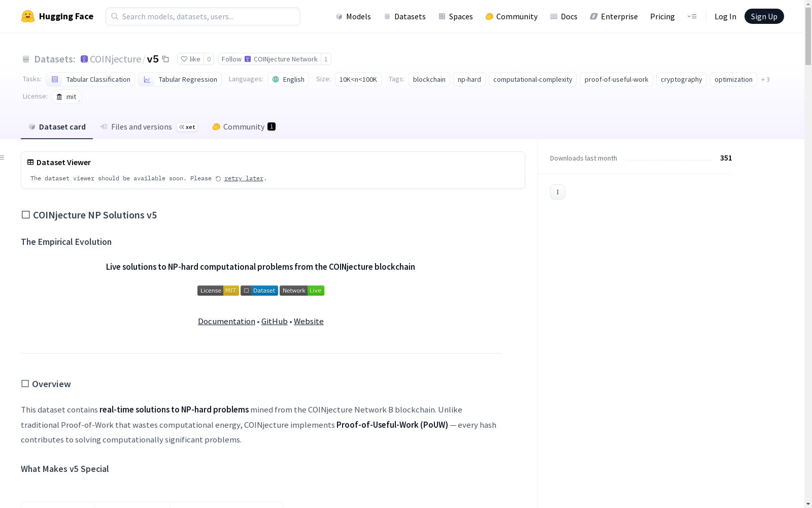Click the Tabular Regression task tag

180,79
